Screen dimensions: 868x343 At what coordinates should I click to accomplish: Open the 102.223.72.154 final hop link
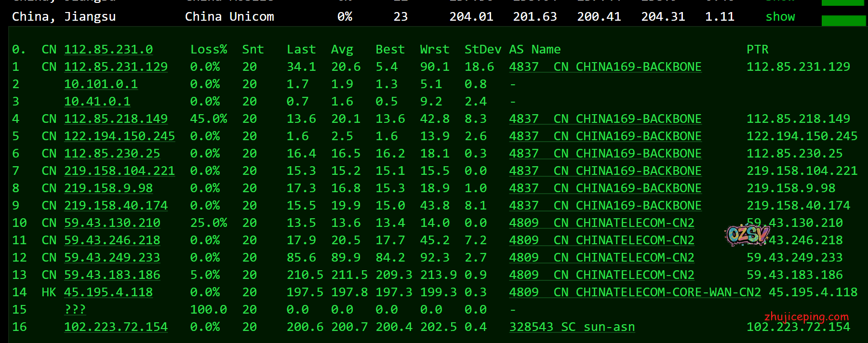[116, 327]
